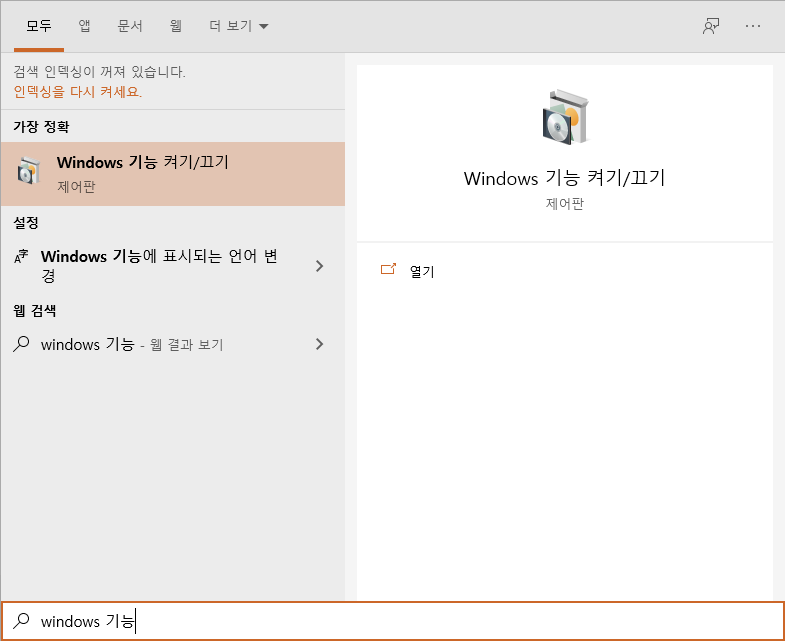The height and width of the screenshot is (641, 785).
Task: Open the Windows 기능 켜기/끄기 best match
Action: [173, 174]
